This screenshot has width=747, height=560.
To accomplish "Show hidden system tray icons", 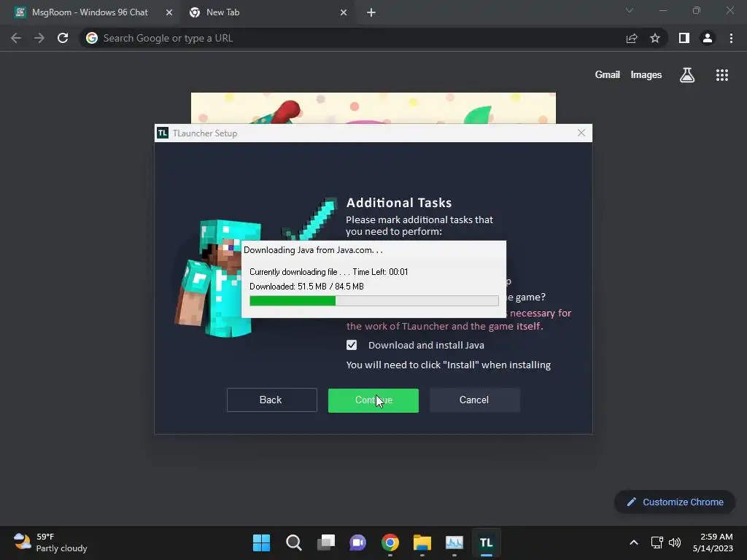I will click(634, 542).
